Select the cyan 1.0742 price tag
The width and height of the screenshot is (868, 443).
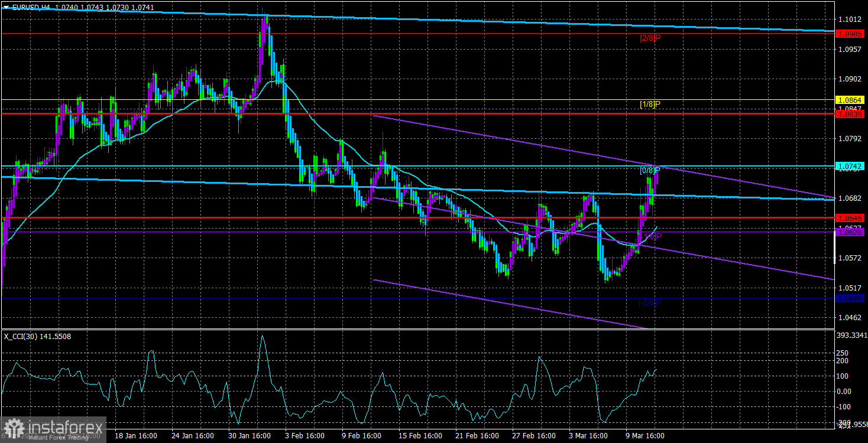click(851, 166)
